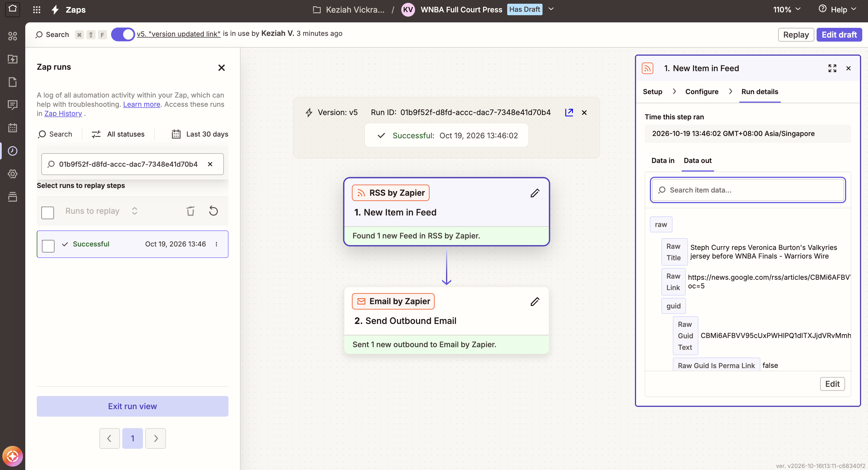Open the Zapier home icon
The image size is (868, 470).
point(12,9)
